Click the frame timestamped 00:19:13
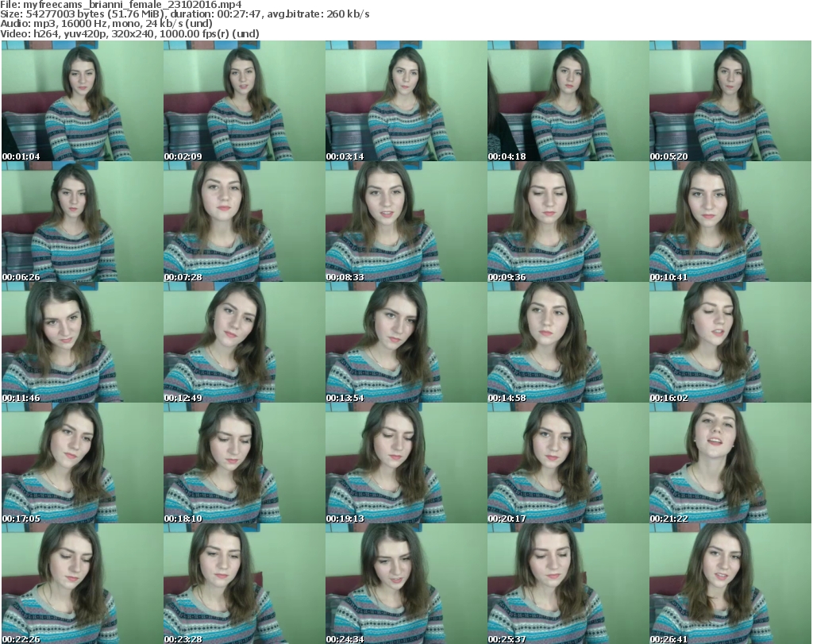Screen dimensions: 813x644 point(406,463)
